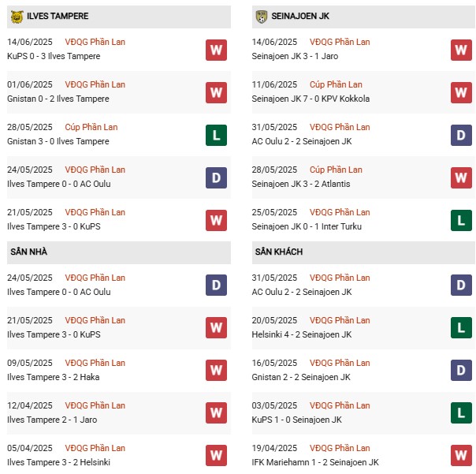Click the L badge for Seinajoen JK 0 - 1 Inter Turku
The width and height of the screenshot is (476, 474).
[461, 221]
